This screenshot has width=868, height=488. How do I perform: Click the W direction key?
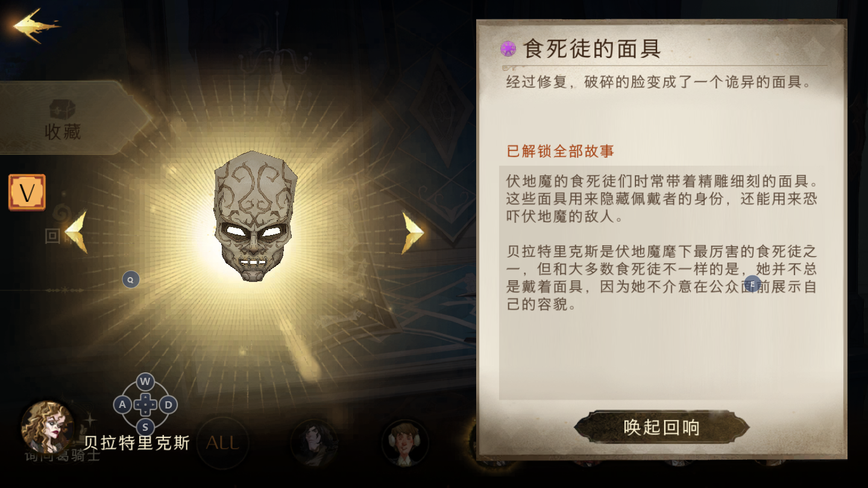pyautogui.click(x=145, y=381)
